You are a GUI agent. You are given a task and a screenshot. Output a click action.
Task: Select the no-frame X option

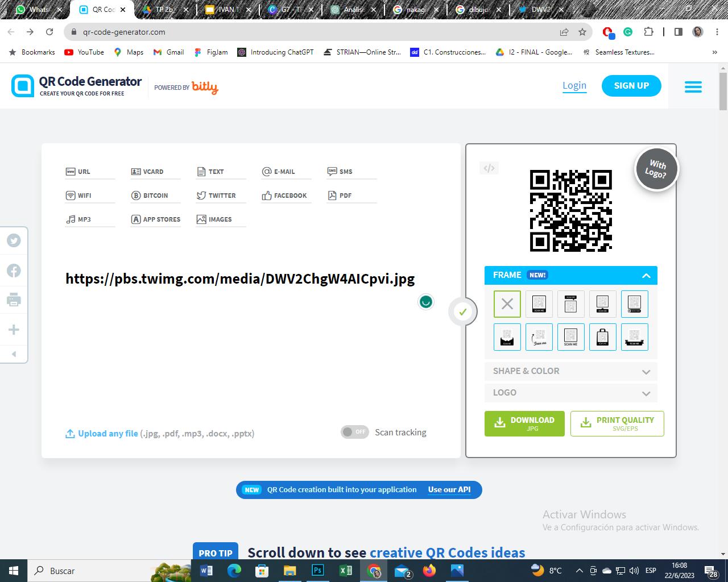pos(507,304)
